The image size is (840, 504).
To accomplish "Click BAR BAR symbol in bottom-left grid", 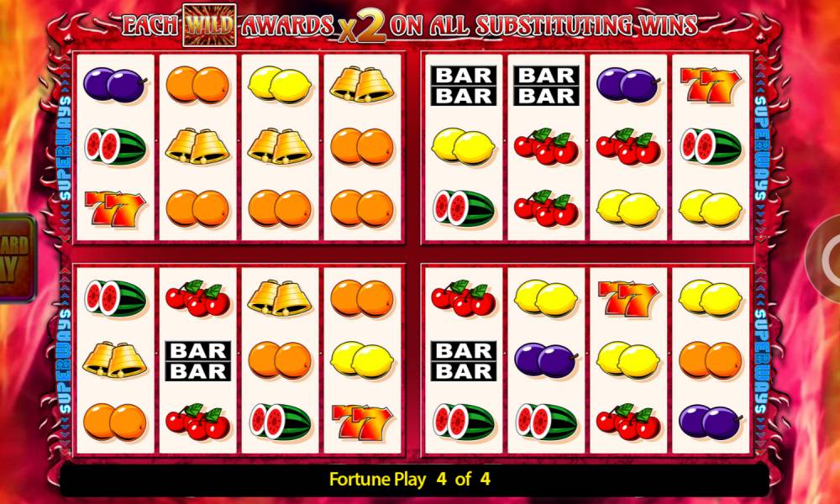I will tap(197, 361).
